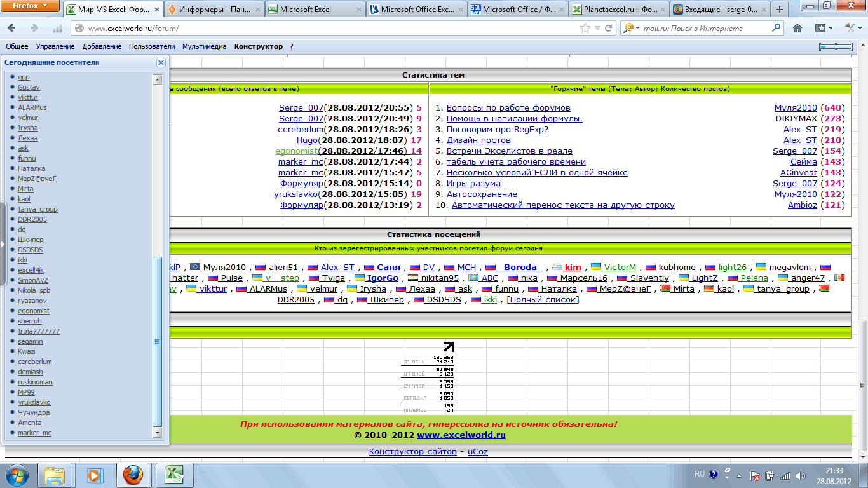Switch to 'Входящие - serge_0' tab
Viewport: 868px width, 488px height.
click(x=719, y=10)
